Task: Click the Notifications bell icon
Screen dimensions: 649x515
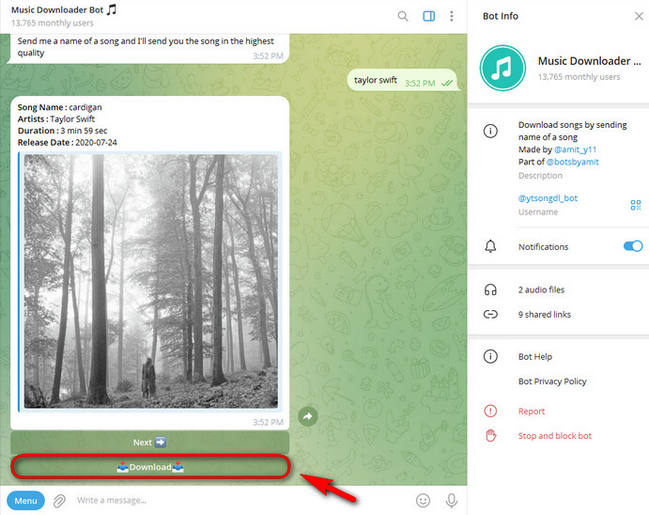Action: click(x=490, y=246)
